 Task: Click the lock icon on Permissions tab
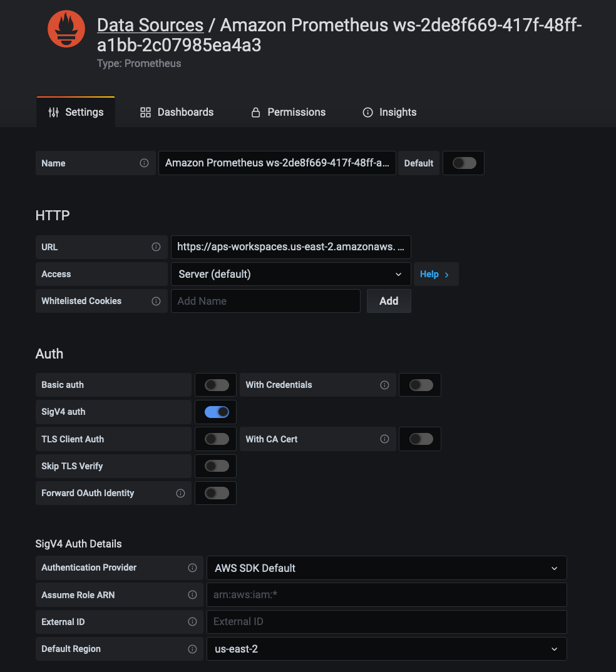pyautogui.click(x=255, y=112)
